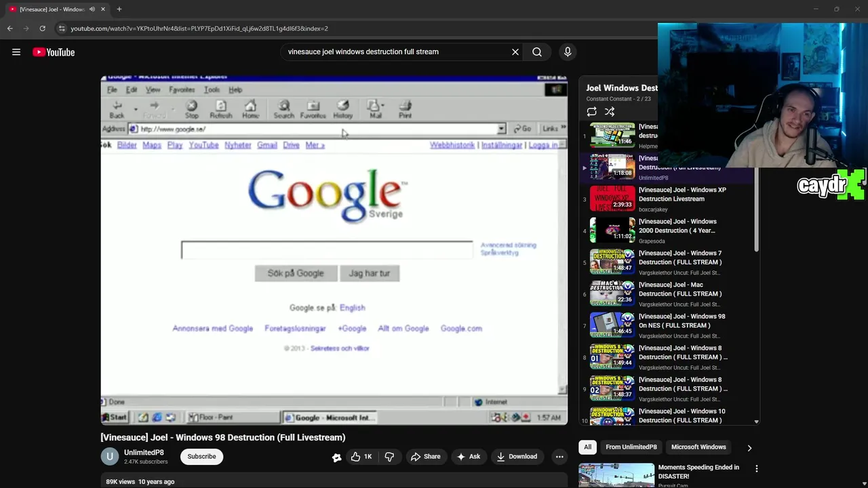Viewport: 868px width, 488px height.
Task: Show more filter chips with right arrow
Action: point(749,448)
